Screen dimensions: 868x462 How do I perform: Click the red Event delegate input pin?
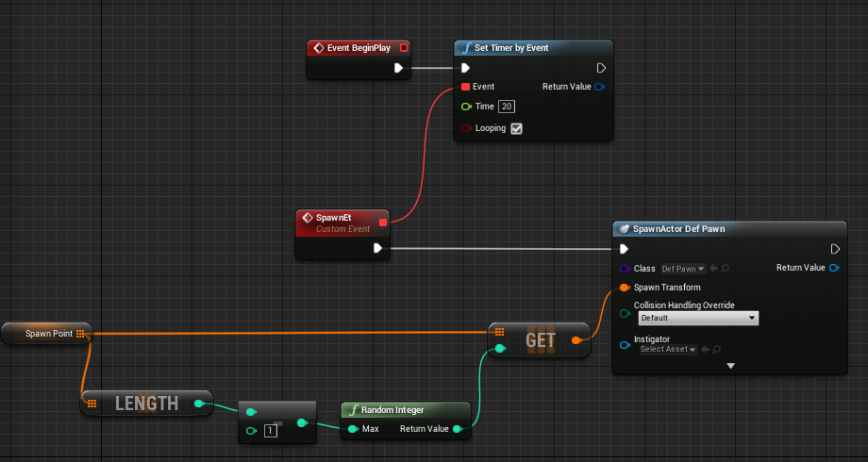[x=465, y=87]
